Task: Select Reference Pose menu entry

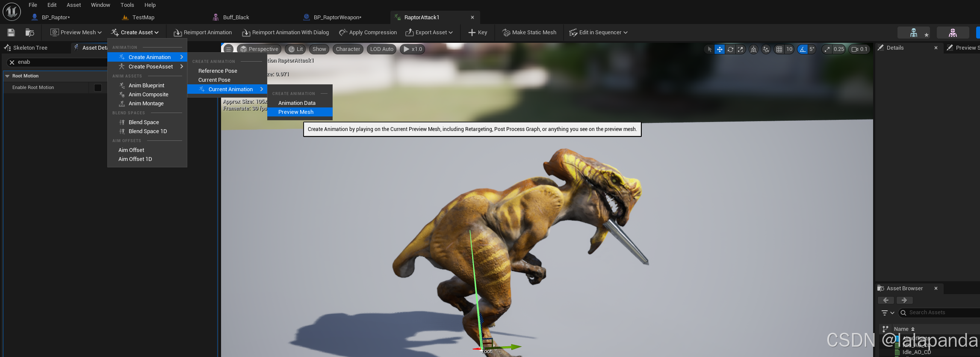Action: pyautogui.click(x=227, y=71)
